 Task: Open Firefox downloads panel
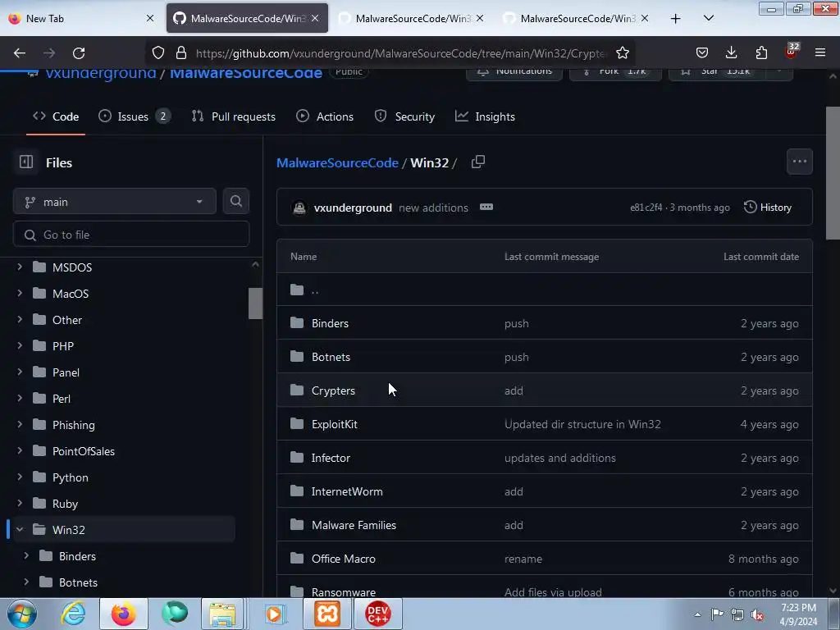pyautogui.click(x=731, y=52)
